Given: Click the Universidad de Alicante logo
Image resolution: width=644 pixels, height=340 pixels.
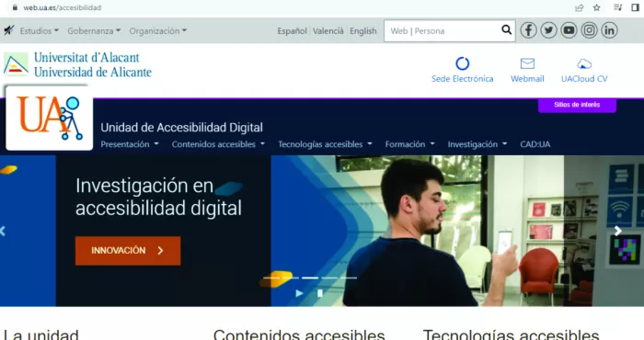Looking at the screenshot, I should [x=77, y=65].
